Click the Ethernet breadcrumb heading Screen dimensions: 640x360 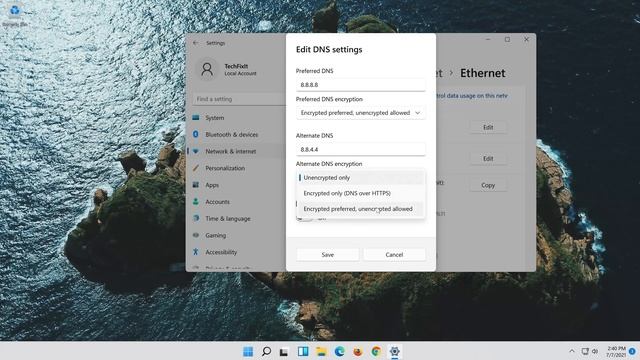pyautogui.click(x=483, y=73)
